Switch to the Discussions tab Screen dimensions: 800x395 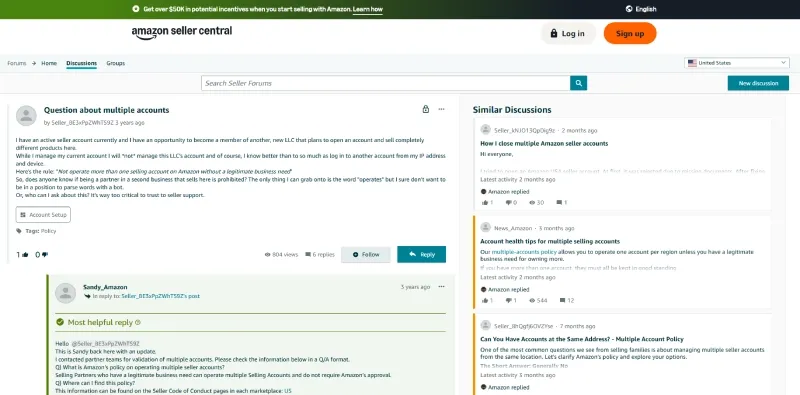[x=82, y=63]
